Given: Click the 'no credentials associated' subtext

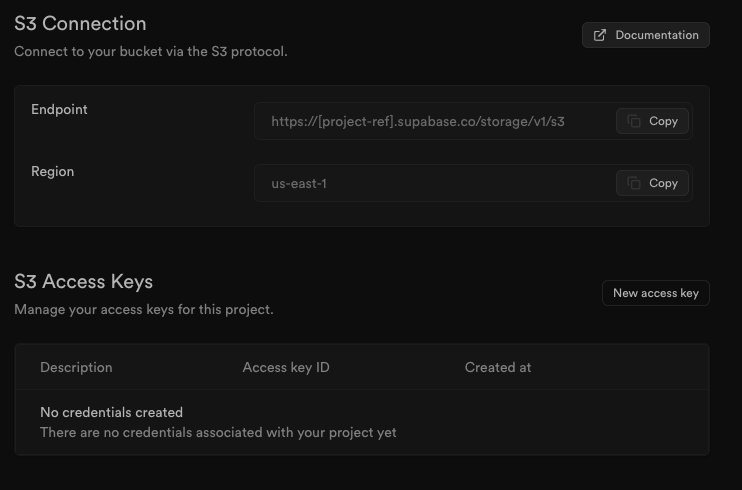Looking at the screenshot, I should [x=218, y=433].
